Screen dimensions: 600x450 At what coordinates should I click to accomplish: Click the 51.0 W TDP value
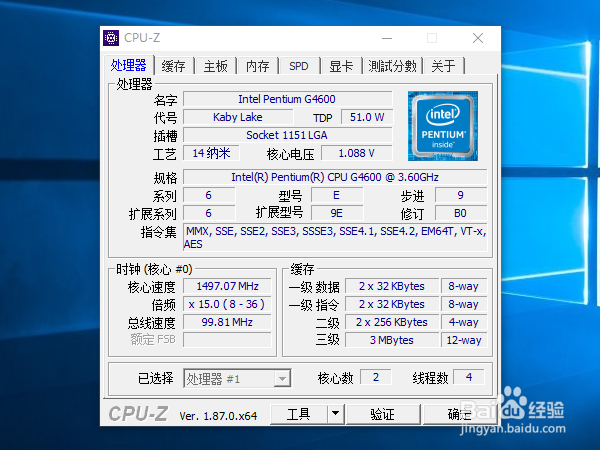point(367,117)
